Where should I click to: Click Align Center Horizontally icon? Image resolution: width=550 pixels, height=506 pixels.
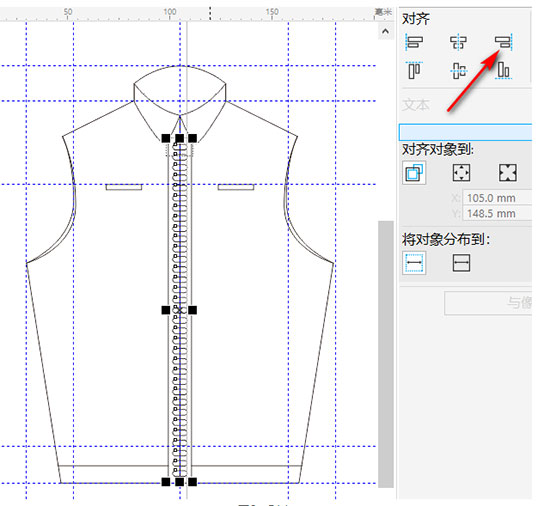point(458,42)
